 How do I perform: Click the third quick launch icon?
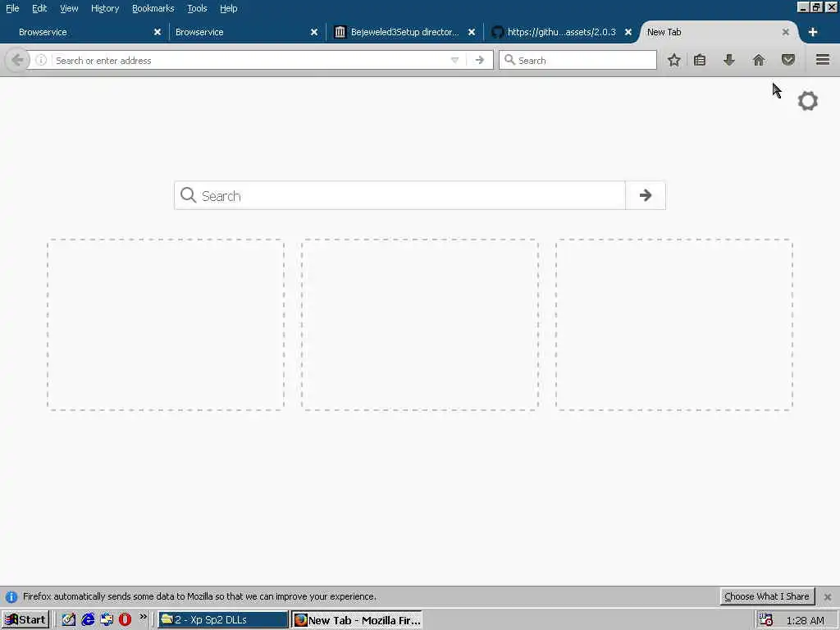(x=107, y=620)
